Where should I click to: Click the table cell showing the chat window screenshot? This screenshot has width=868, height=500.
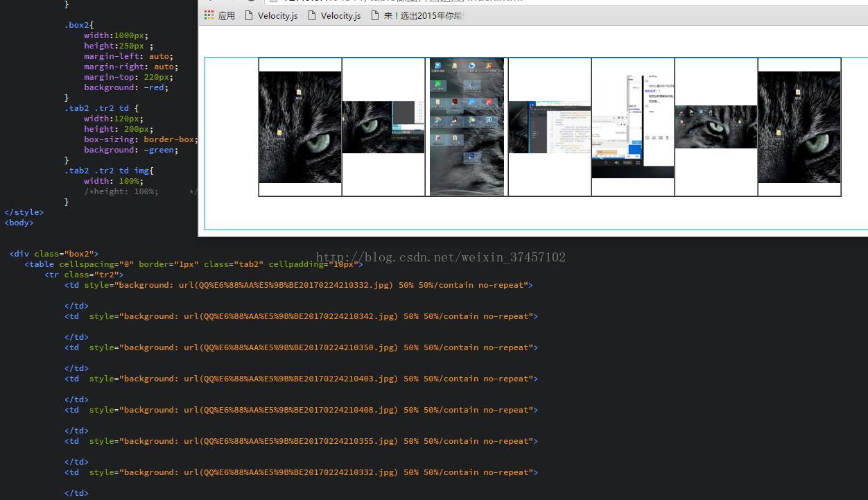pyautogui.click(x=633, y=127)
